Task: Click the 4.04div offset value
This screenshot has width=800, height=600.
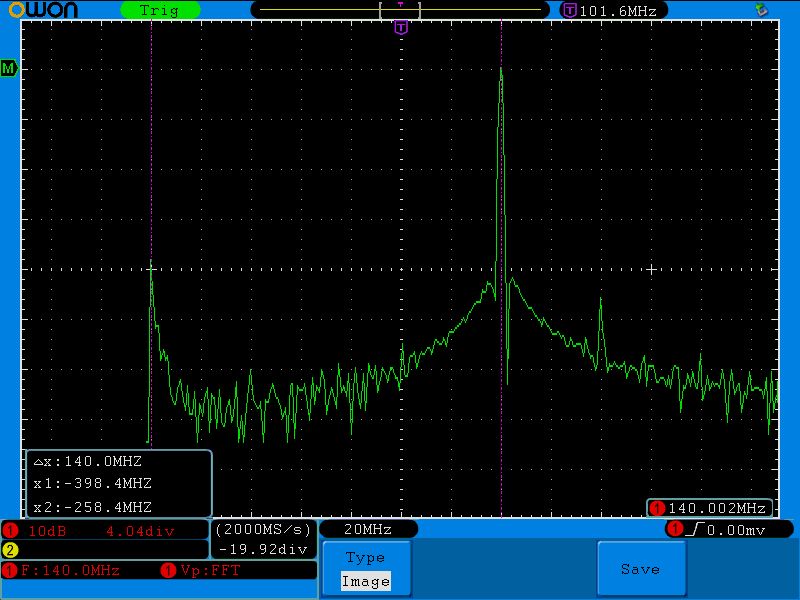Action: pos(140,531)
